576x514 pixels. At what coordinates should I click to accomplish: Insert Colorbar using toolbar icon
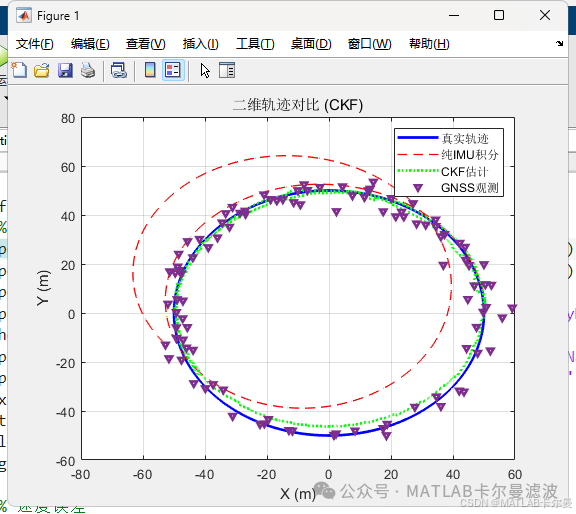coord(150,70)
